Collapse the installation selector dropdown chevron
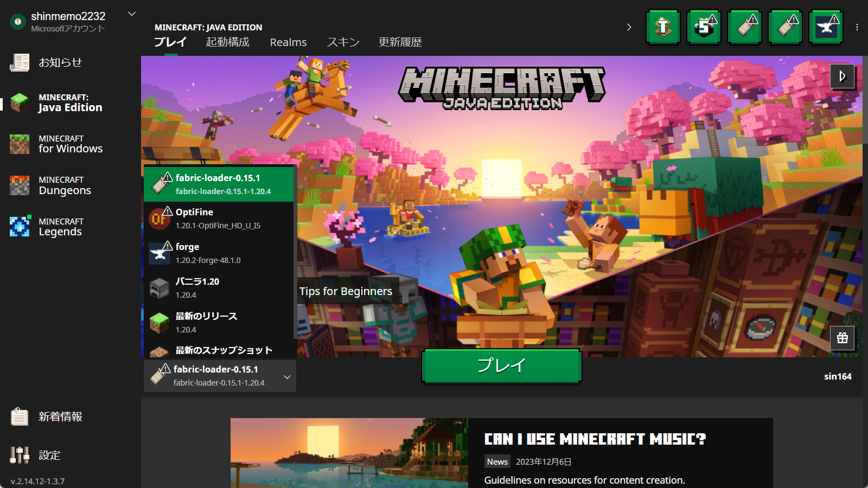The height and width of the screenshot is (488, 868). pyautogui.click(x=287, y=376)
